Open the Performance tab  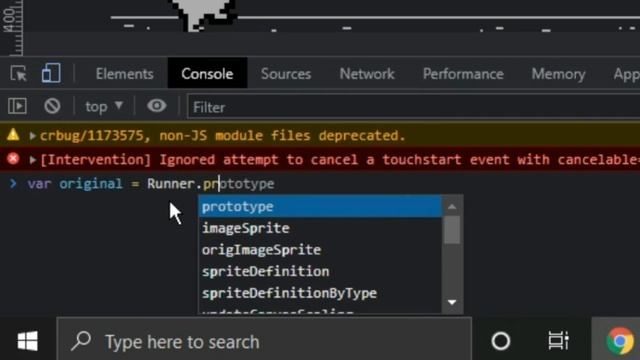click(463, 74)
